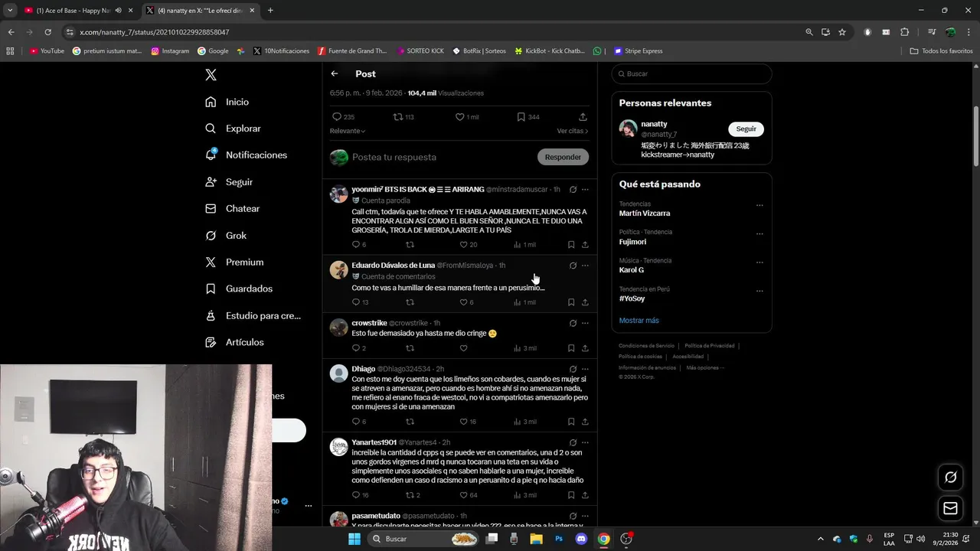
Task: Open more options for Fujimori trend
Action: coord(759,233)
